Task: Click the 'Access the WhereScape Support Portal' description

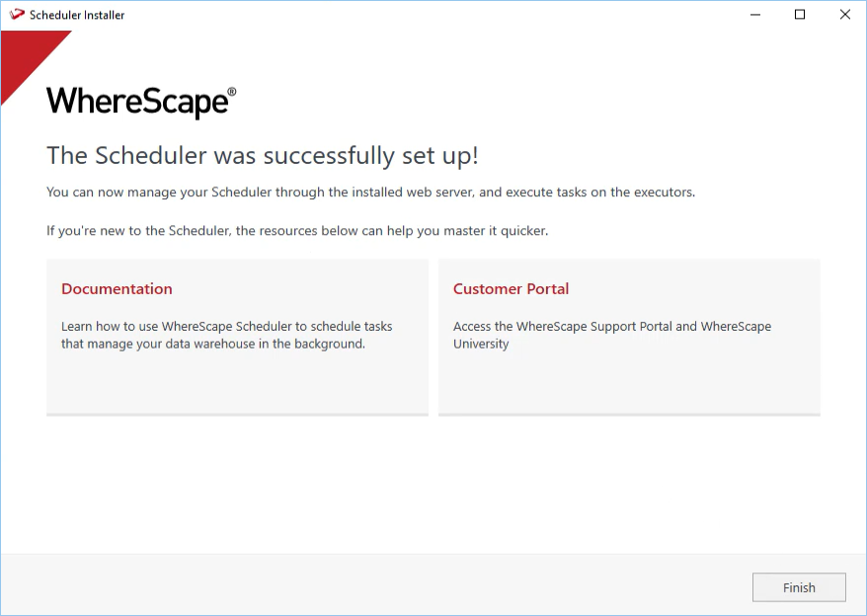Action: (612, 335)
